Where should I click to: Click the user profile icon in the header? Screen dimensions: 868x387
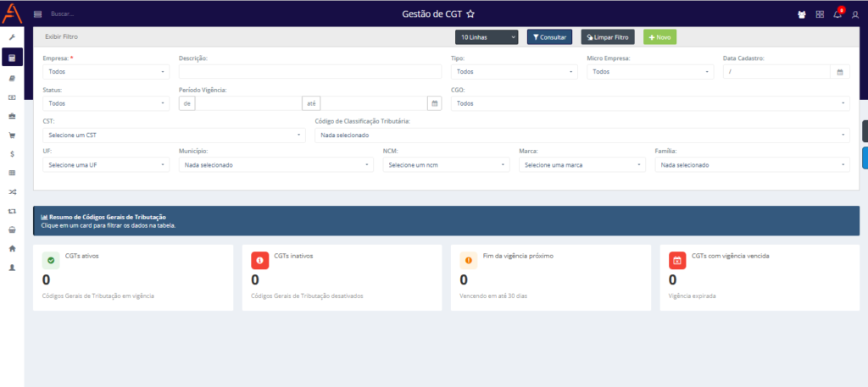tap(854, 14)
